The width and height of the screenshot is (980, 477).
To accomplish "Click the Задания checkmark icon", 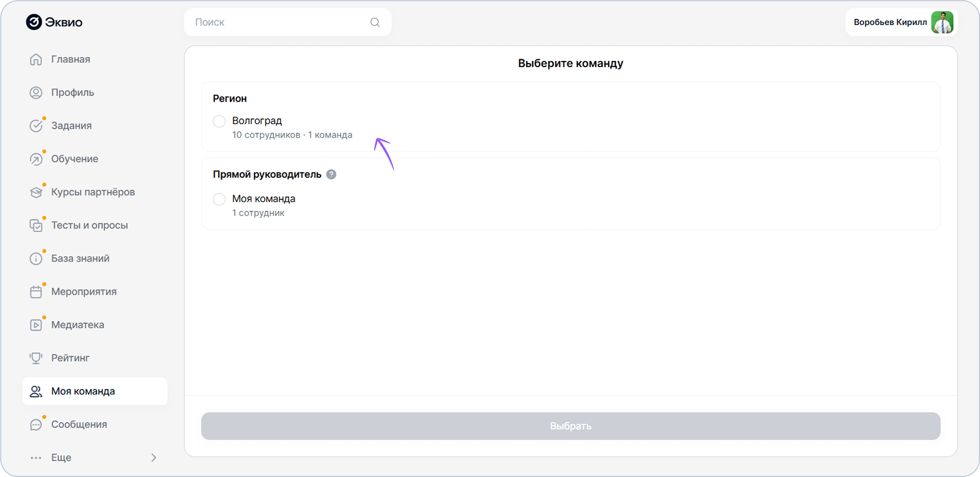I will pyautogui.click(x=36, y=126).
